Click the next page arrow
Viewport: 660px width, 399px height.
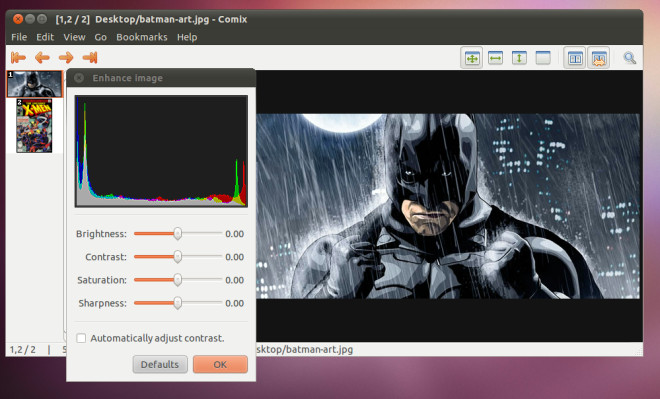[x=66, y=57]
